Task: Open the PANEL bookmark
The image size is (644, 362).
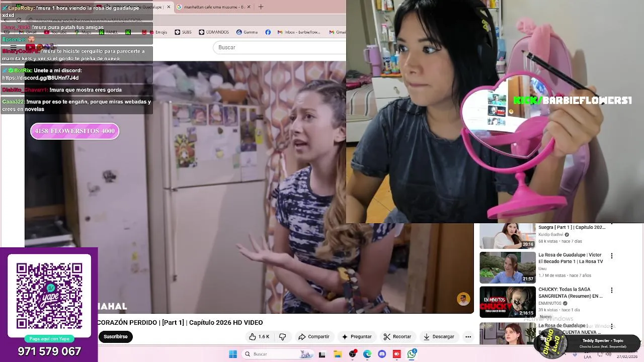Action: 108,32
